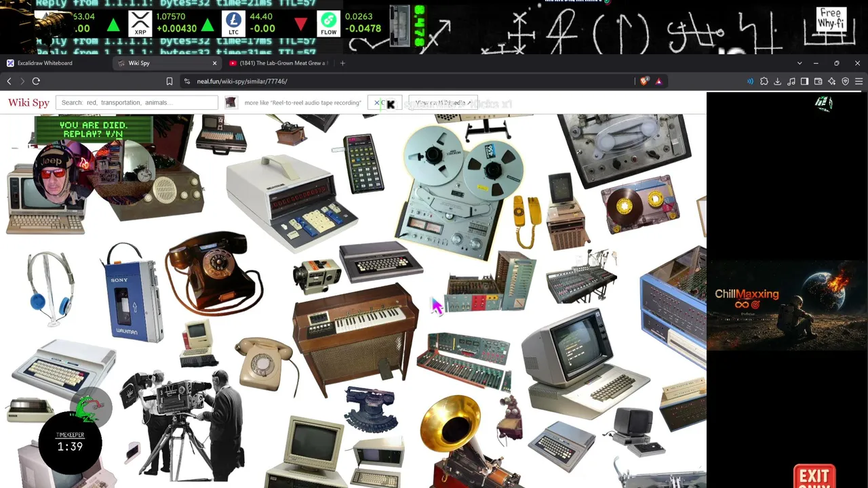Image resolution: width=868 pixels, height=488 pixels.
Task: Show browser downloads
Action: coord(778,81)
